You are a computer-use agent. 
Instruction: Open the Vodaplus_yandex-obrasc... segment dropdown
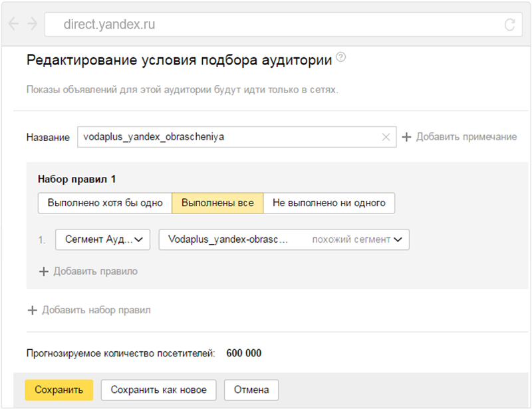tap(284, 239)
